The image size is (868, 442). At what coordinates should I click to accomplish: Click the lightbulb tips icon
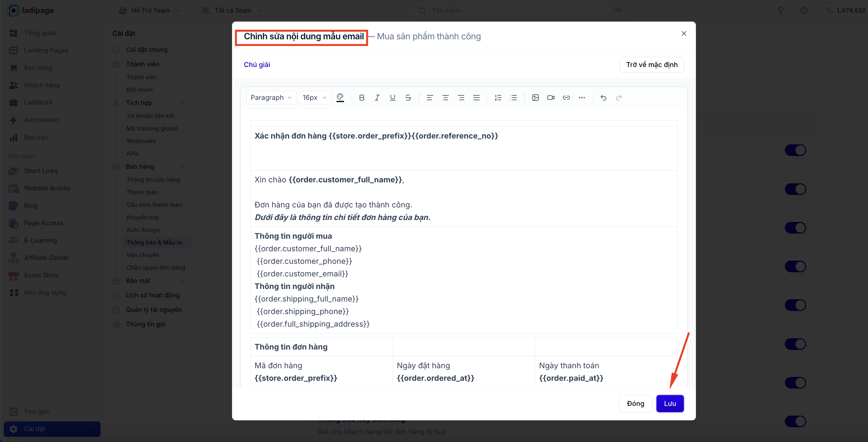point(781,10)
